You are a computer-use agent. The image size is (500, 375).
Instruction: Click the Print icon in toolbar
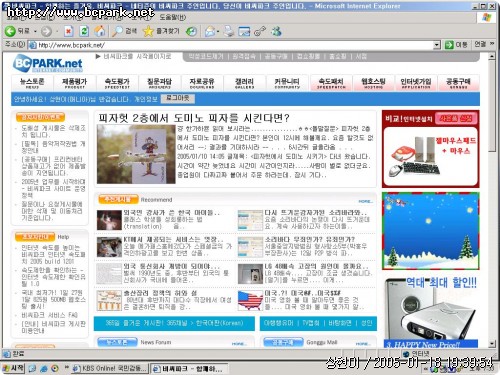point(229,31)
